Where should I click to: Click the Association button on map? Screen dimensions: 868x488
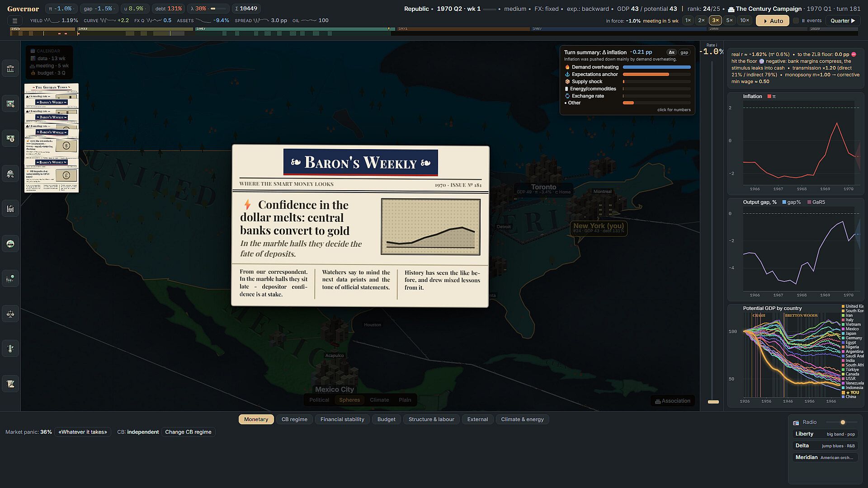tap(672, 401)
